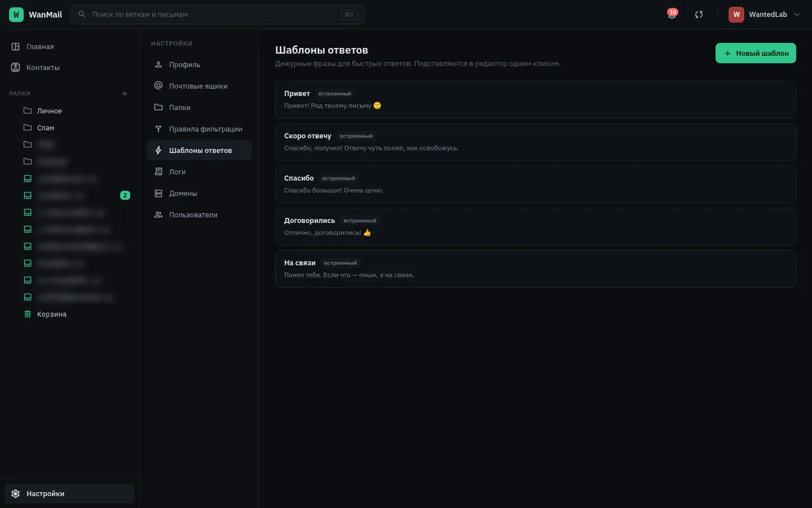Click the notifications bell icon
Image resolution: width=812 pixels, height=508 pixels.
(672, 15)
